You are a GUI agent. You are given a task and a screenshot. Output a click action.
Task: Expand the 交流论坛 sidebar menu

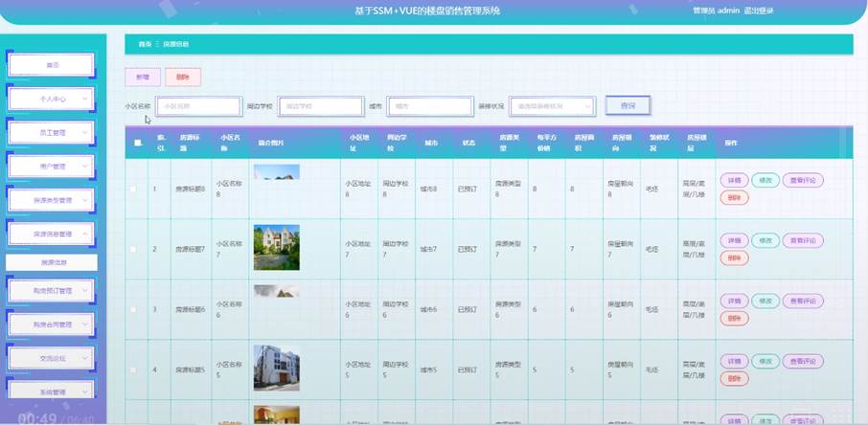52,358
